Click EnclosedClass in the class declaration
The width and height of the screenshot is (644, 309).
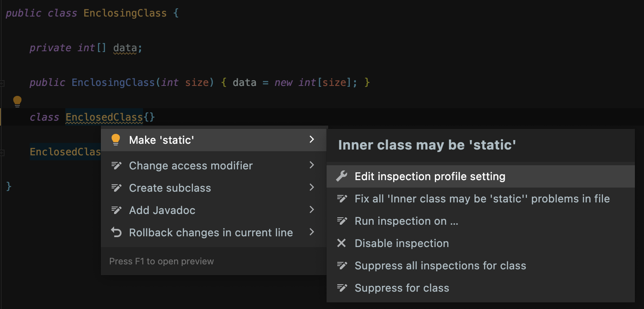click(x=104, y=117)
